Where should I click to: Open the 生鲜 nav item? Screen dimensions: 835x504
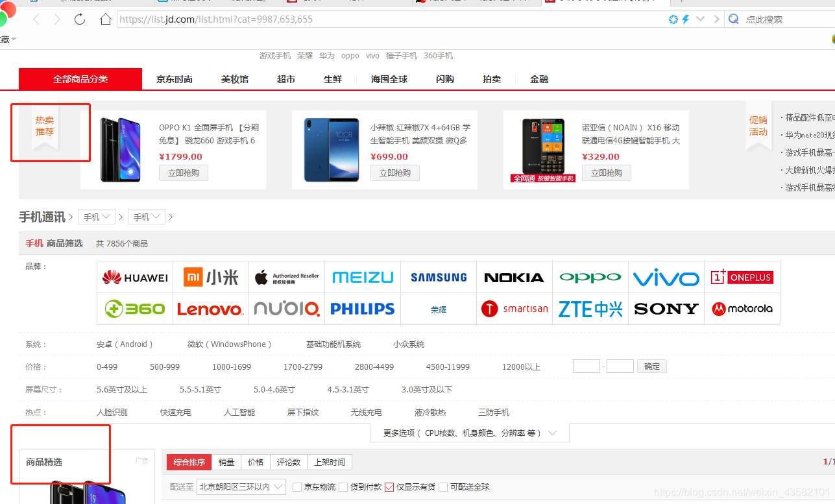[333, 79]
